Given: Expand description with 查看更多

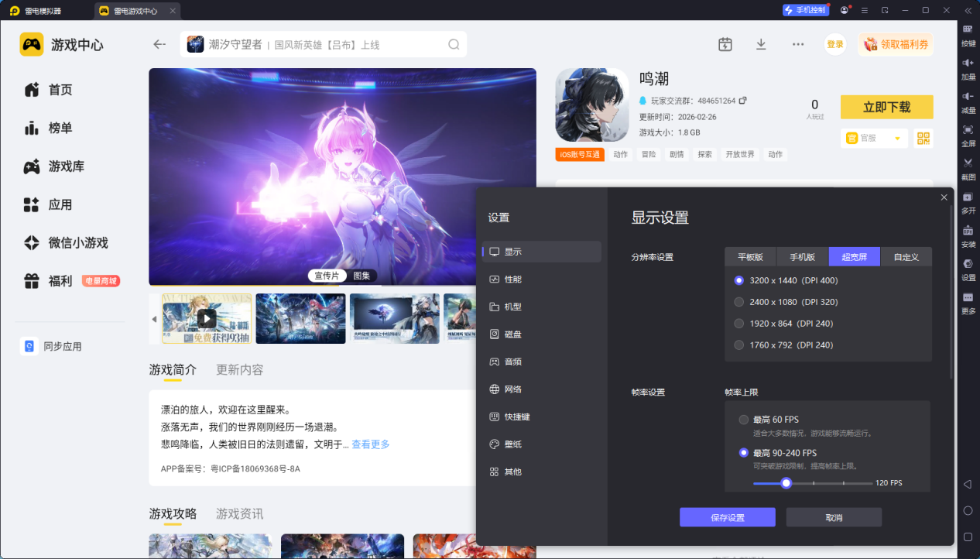Looking at the screenshot, I should [371, 444].
